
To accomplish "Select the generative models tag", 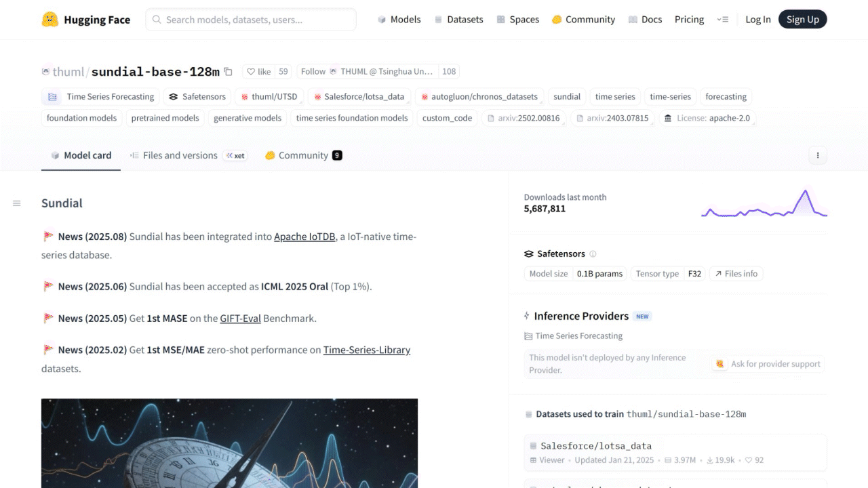I will tap(248, 119).
